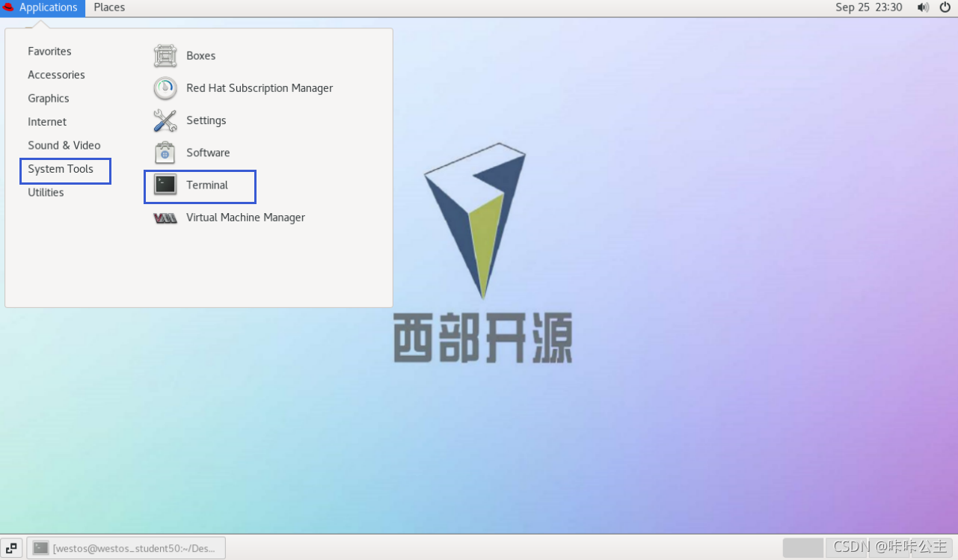Open the clock showing Sep 25 23:30
958x560 pixels.
869,7
